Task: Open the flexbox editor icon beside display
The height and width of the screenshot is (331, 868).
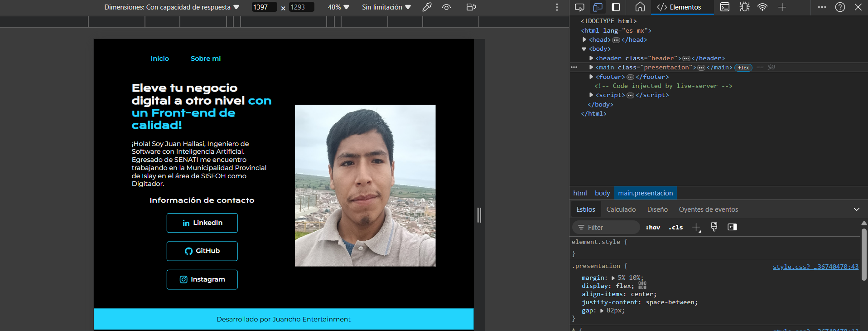Action: click(642, 285)
